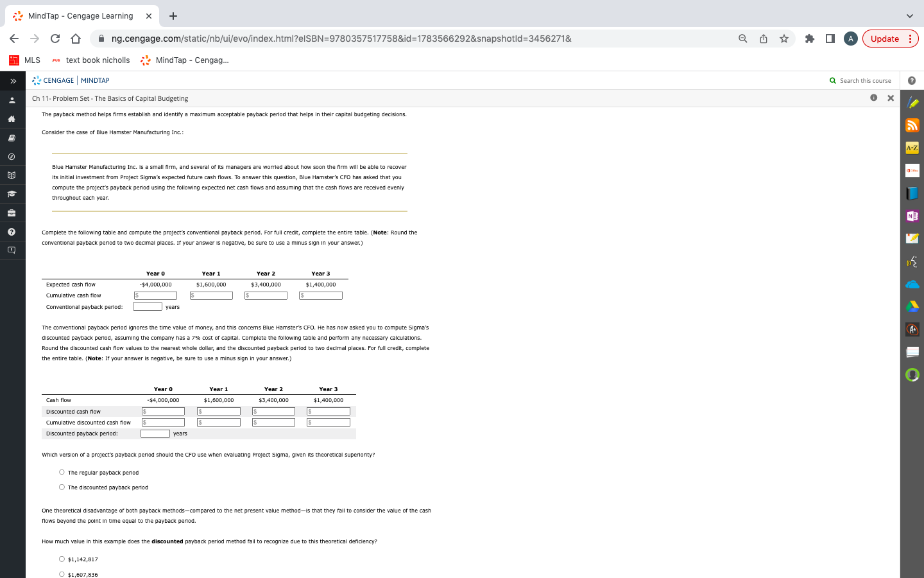Open the graduation cap icon
This screenshot has height=578, width=924.
12,193
